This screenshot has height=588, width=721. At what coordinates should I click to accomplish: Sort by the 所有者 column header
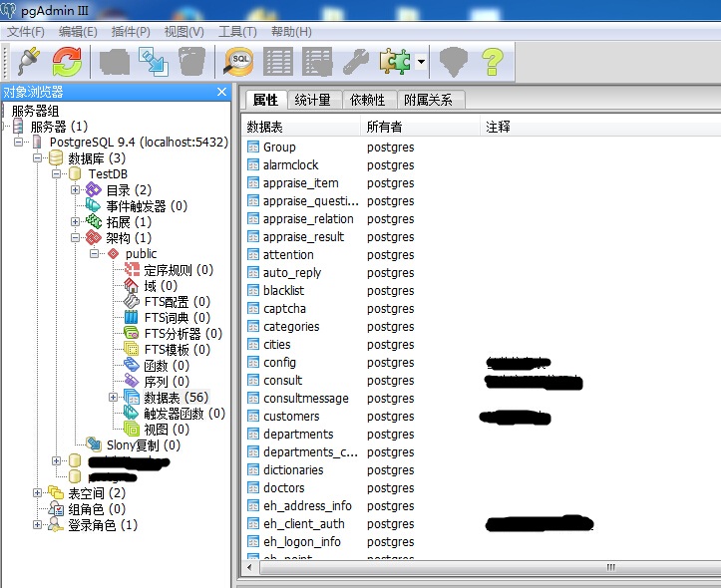(x=420, y=127)
